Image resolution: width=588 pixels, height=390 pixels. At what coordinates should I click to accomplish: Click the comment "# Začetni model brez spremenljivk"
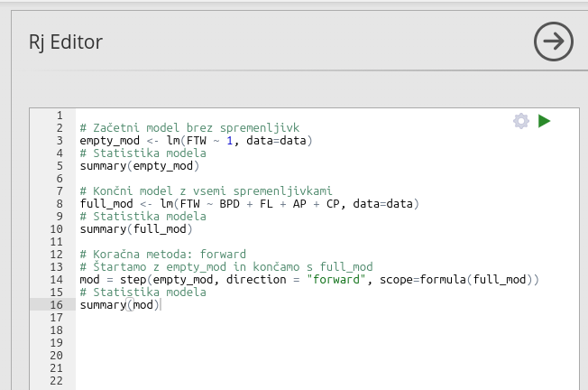(189, 127)
